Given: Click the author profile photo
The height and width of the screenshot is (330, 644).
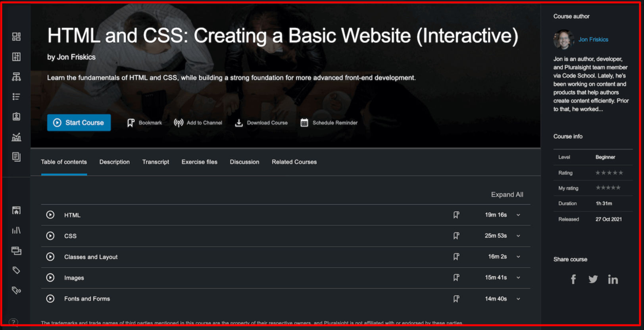Looking at the screenshot, I should click(x=563, y=40).
